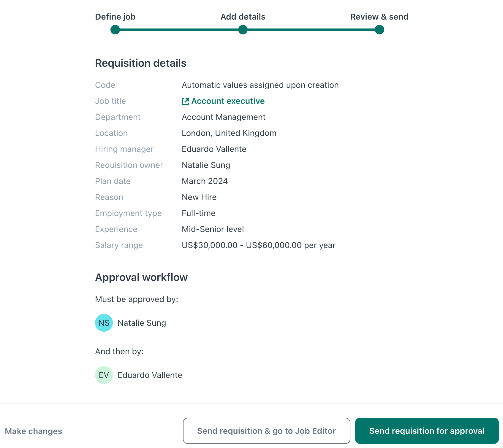Click the Hiring manager value Eduardo Vallente
The image size is (503, 448).
[214, 149]
